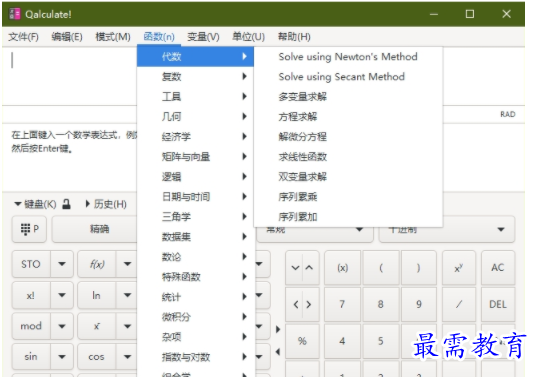Open the 单位(U) menu
The image size is (535, 377).
pyautogui.click(x=248, y=37)
